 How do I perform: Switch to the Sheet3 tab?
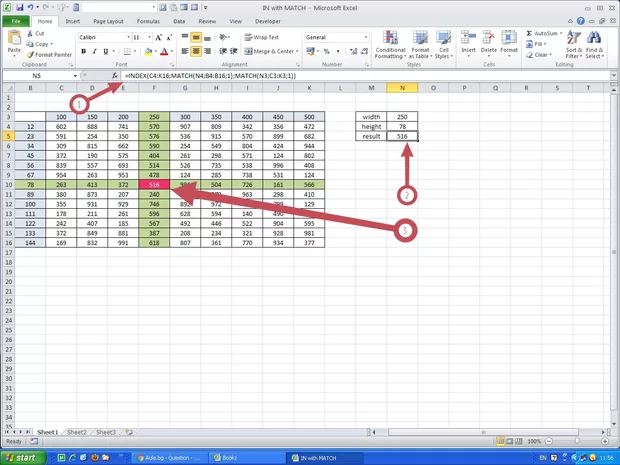tap(106, 432)
